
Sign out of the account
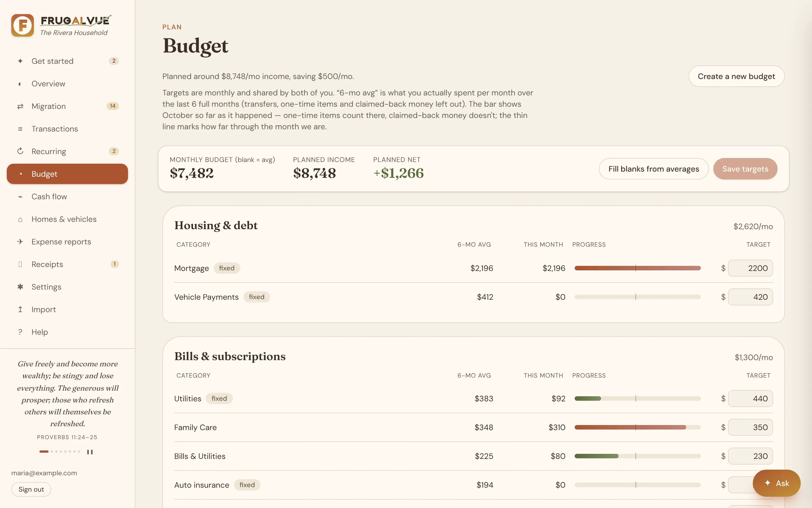31,489
